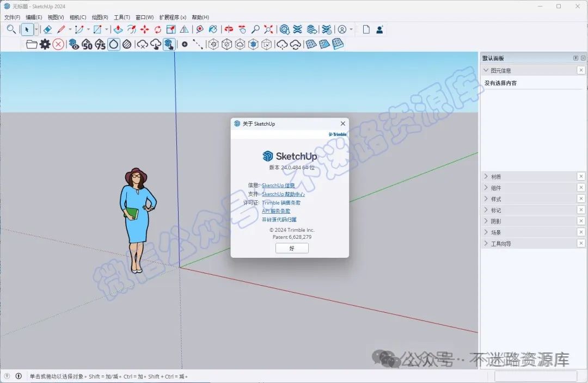Expand the 标记 panel

click(x=486, y=210)
